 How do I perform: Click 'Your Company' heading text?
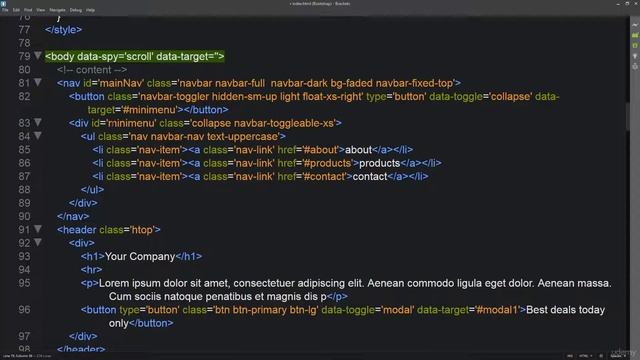(x=140, y=256)
